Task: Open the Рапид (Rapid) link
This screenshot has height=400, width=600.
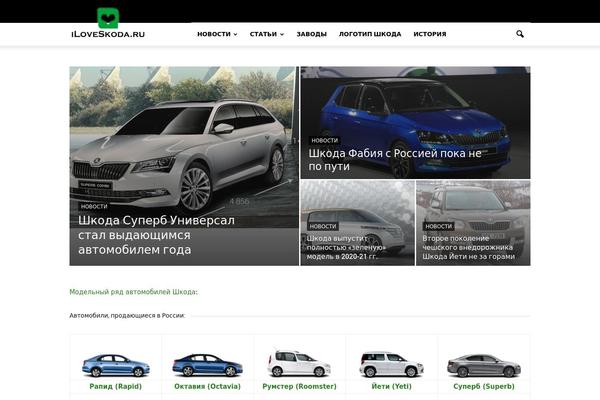Action: click(x=116, y=386)
